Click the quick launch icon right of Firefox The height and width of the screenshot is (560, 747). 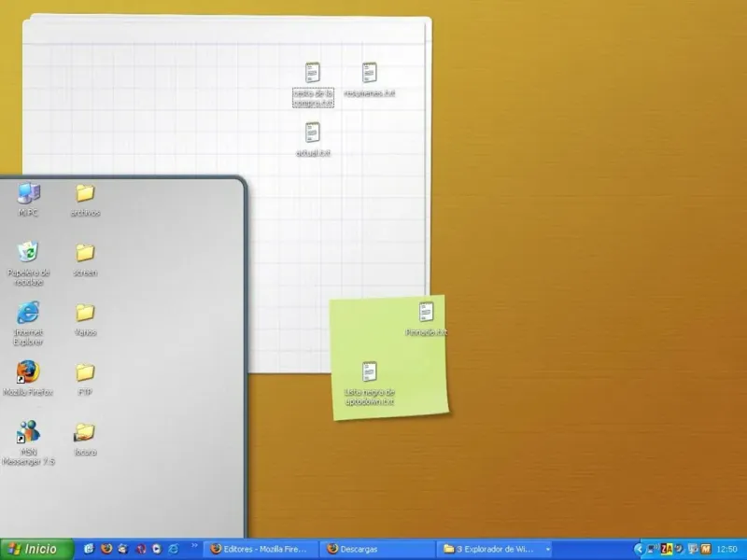point(123,549)
